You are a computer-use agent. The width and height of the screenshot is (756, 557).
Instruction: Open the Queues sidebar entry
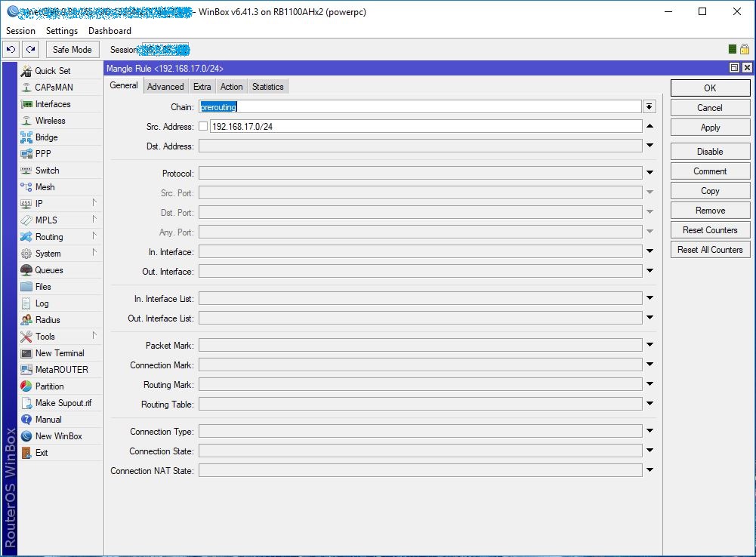pos(60,270)
